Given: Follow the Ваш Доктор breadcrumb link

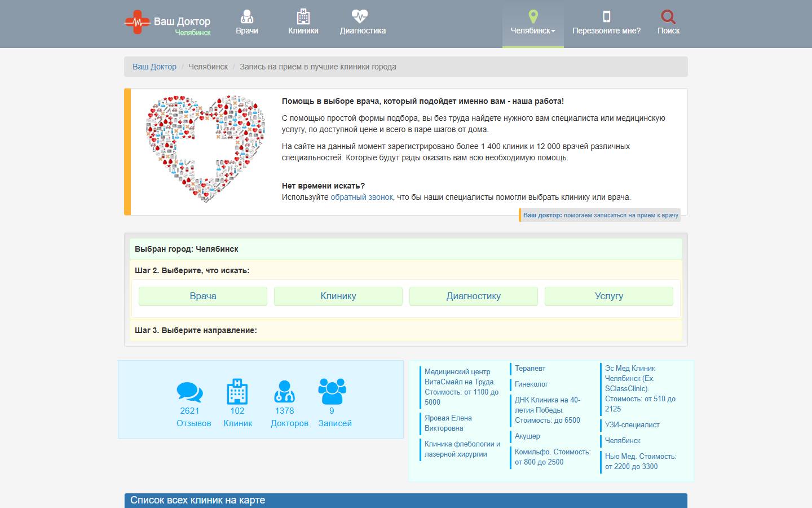Looking at the screenshot, I should point(155,67).
